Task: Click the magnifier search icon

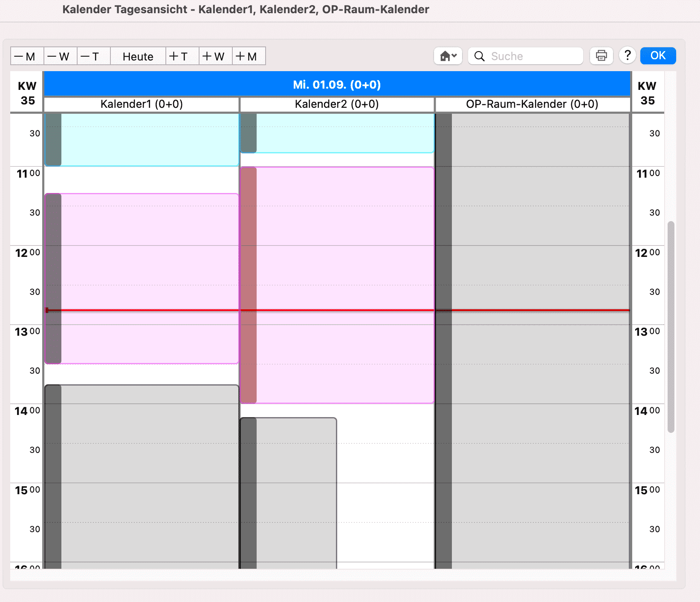Action: click(x=480, y=56)
